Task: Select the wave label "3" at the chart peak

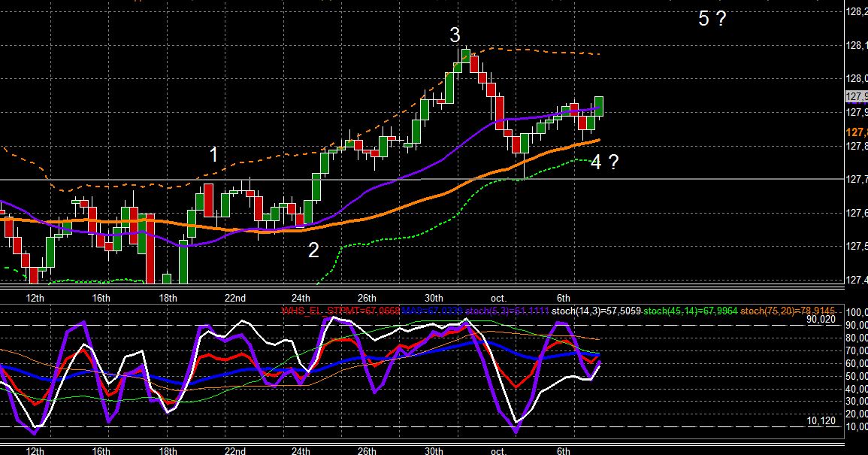Action: click(x=455, y=35)
